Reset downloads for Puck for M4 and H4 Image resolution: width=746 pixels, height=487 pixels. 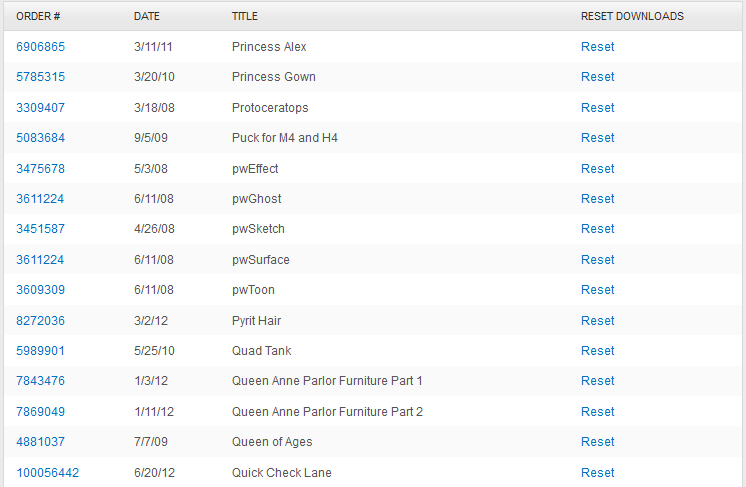pos(597,138)
